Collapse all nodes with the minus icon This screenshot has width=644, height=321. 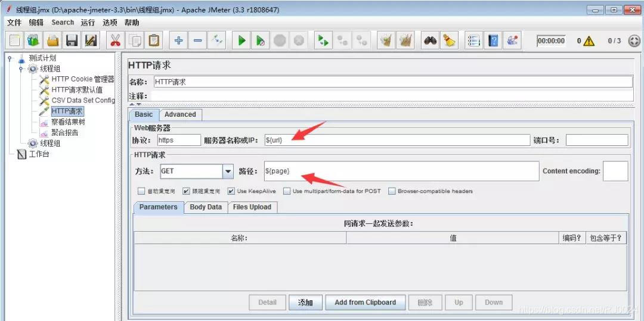tap(197, 40)
